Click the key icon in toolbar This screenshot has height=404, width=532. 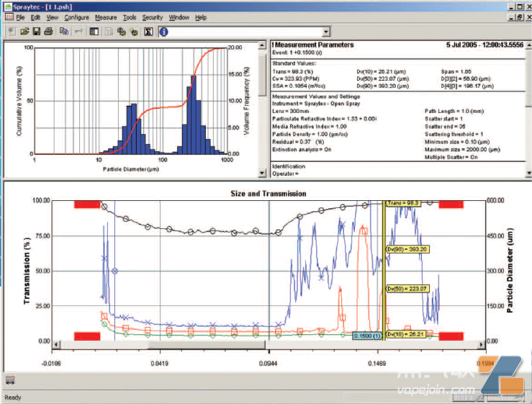78,32
